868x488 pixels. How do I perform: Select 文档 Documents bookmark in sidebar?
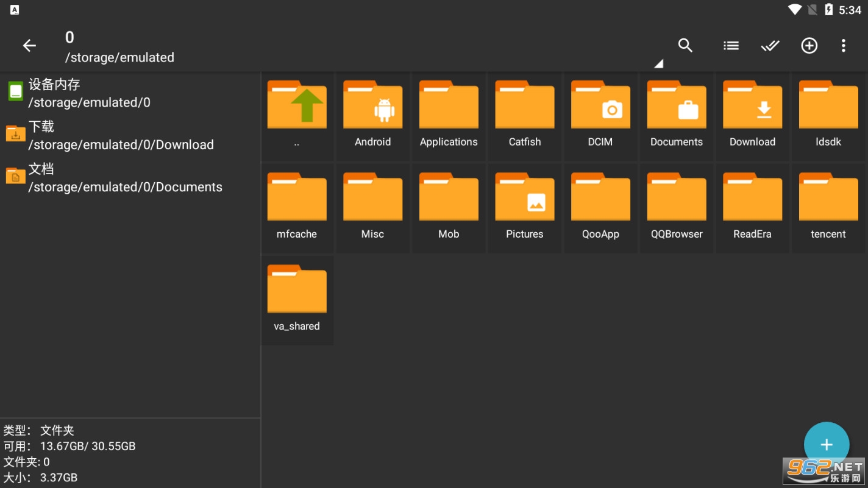pyautogui.click(x=130, y=178)
